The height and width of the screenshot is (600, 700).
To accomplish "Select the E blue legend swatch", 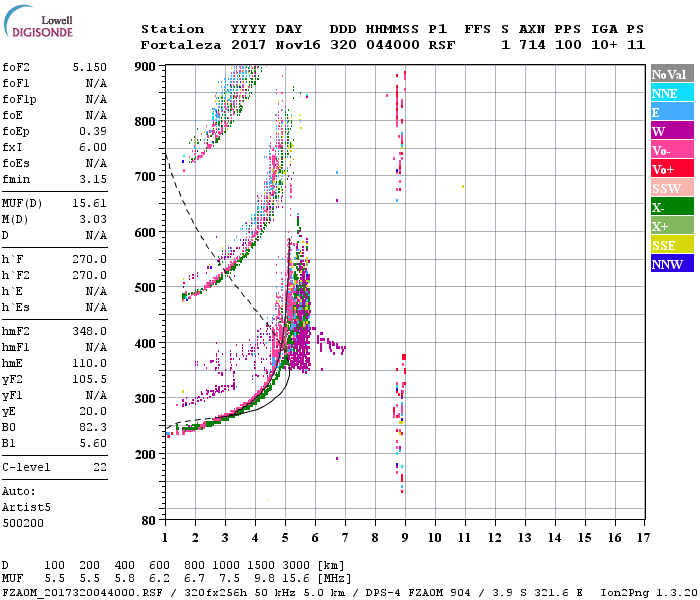I will pyautogui.click(x=672, y=112).
